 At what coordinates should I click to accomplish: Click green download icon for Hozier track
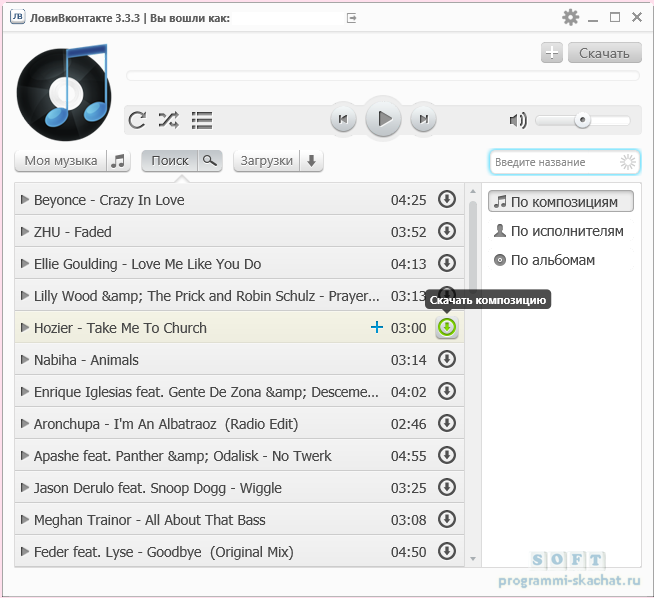pyautogui.click(x=447, y=327)
